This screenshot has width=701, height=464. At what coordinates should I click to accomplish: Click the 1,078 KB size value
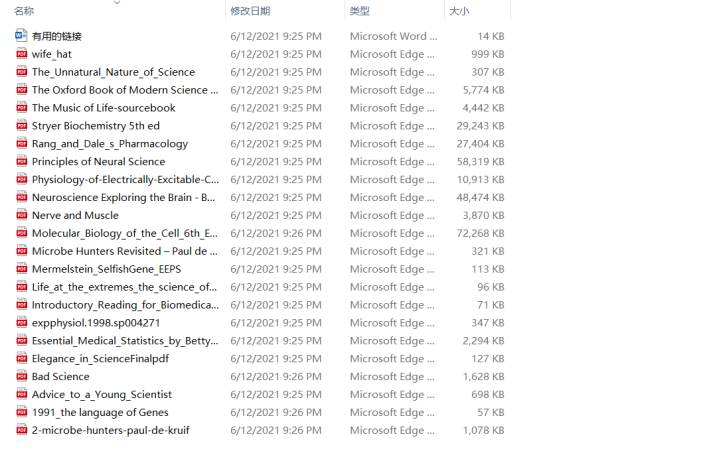point(483,430)
